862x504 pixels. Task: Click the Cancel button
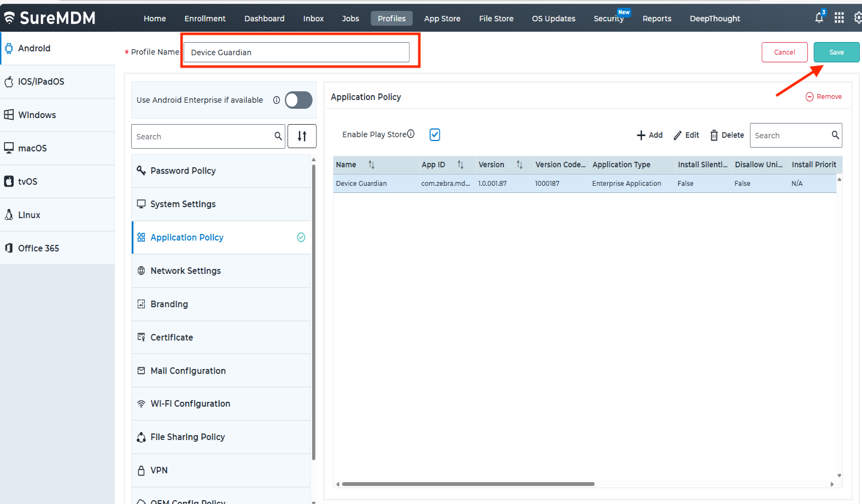pyautogui.click(x=784, y=52)
